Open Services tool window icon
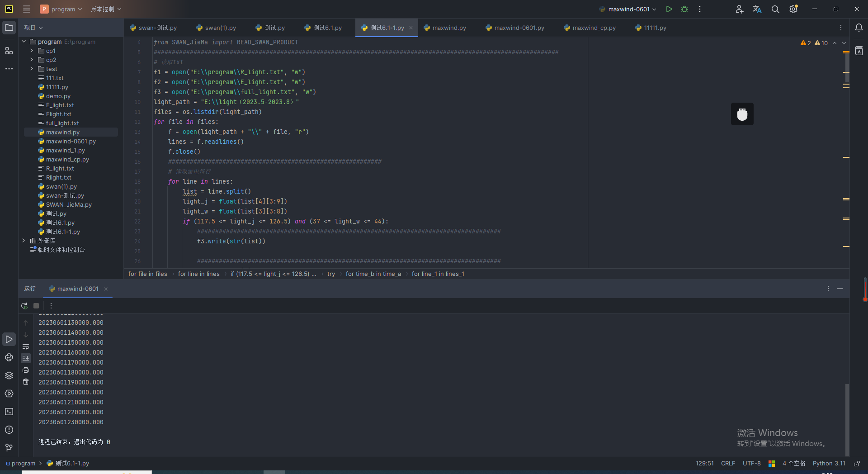This screenshot has width=868, height=474. click(x=9, y=393)
